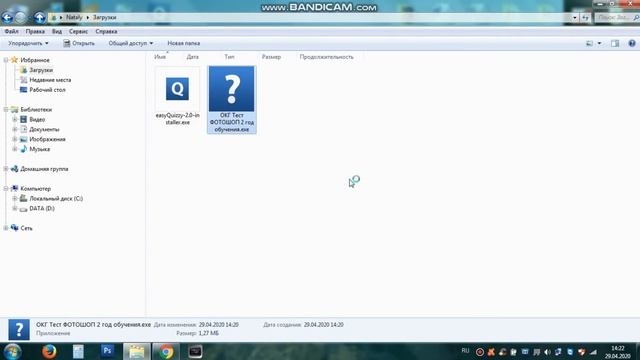Expand the Сеть tree node

[x=6, y=228]
